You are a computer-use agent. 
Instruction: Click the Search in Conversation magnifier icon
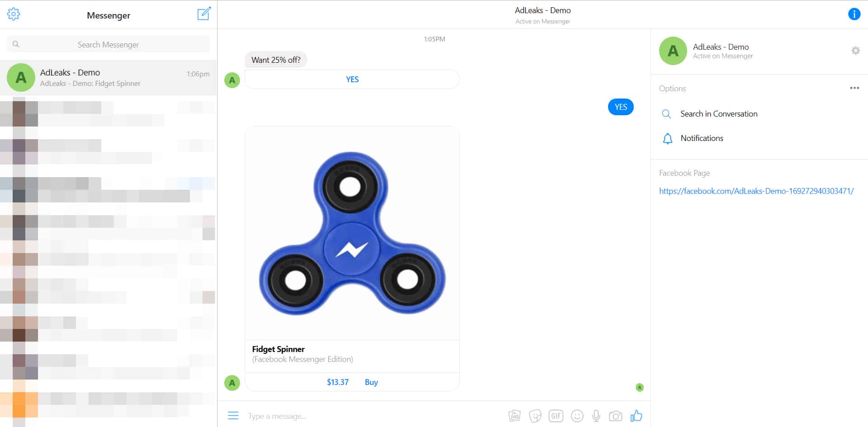coord(666,114)
